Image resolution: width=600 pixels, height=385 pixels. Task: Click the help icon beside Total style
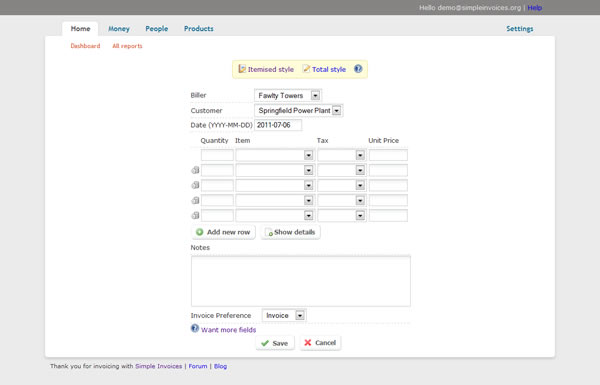[358, 69]
